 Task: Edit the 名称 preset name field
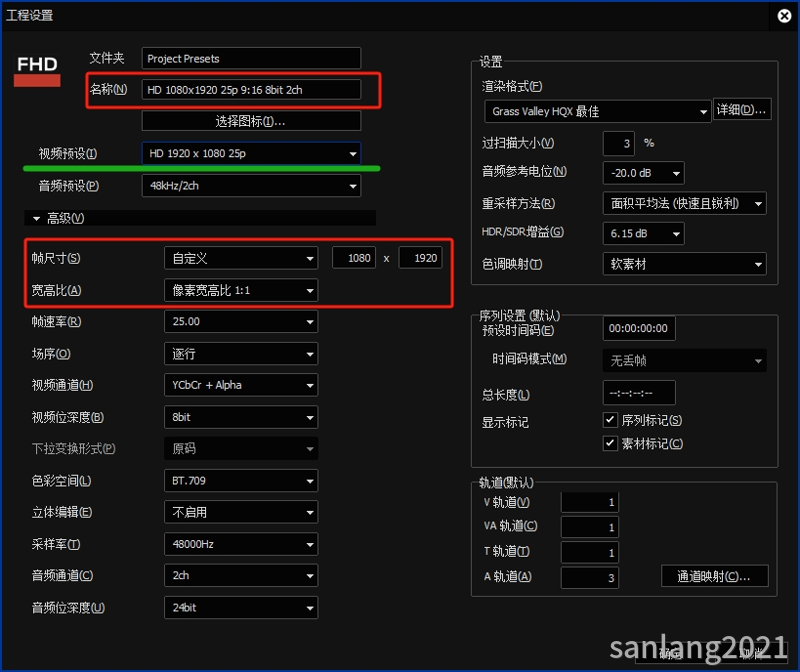(251, 90)
